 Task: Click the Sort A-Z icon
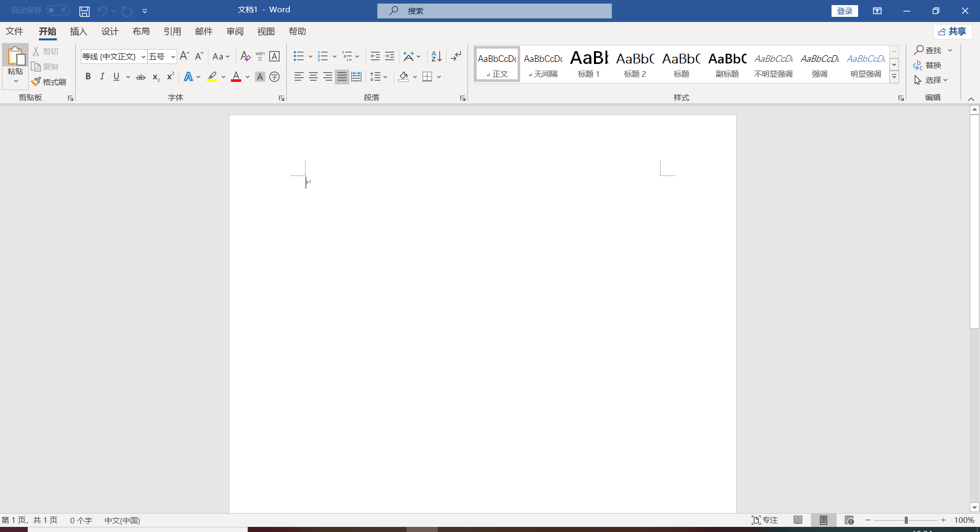436,56
